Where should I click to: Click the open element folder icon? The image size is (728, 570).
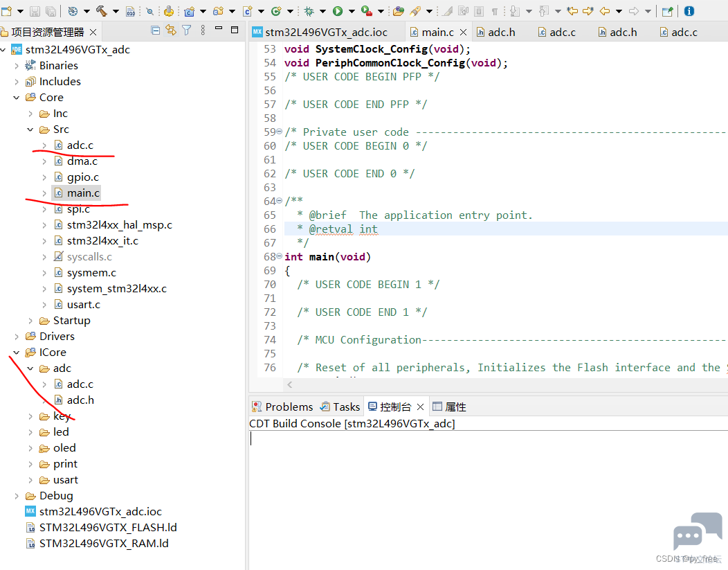[x=399, y=10]
